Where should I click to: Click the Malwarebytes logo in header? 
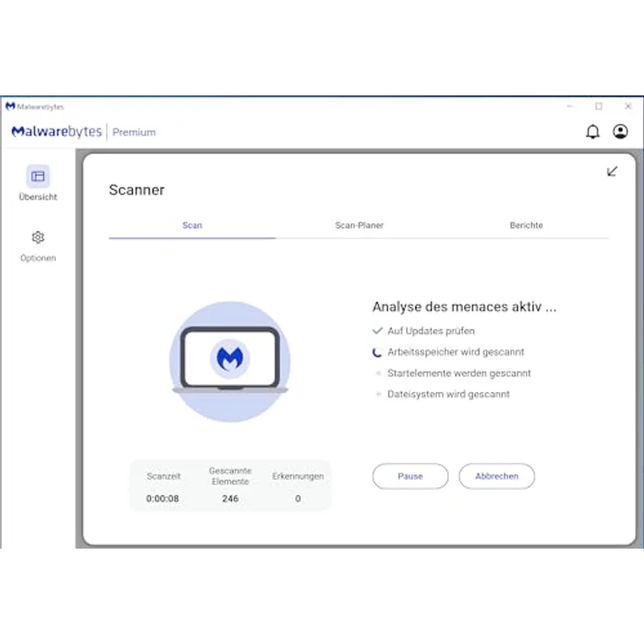coord(57,131)
